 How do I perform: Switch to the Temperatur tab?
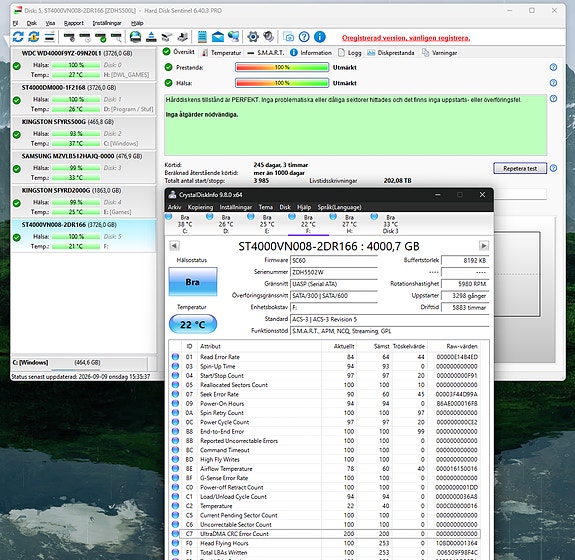tap(221, 53)
